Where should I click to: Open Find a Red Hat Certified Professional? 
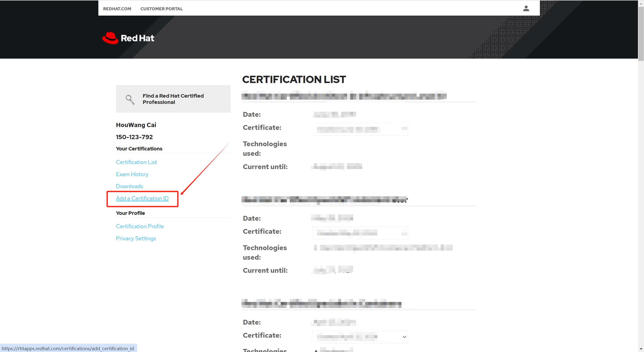click(173, 99)
